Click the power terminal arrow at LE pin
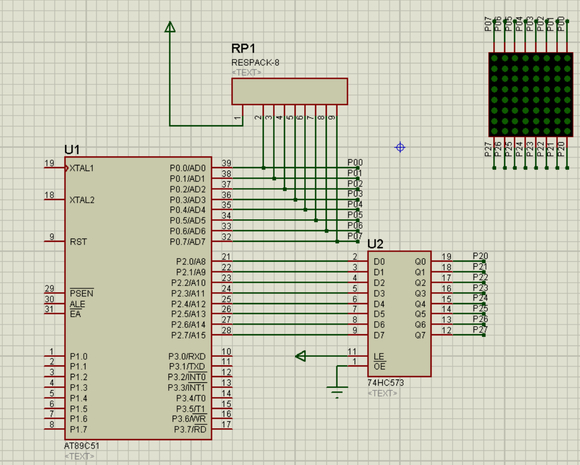The width and height of the screenshot is (580, 465). point(301,356)
